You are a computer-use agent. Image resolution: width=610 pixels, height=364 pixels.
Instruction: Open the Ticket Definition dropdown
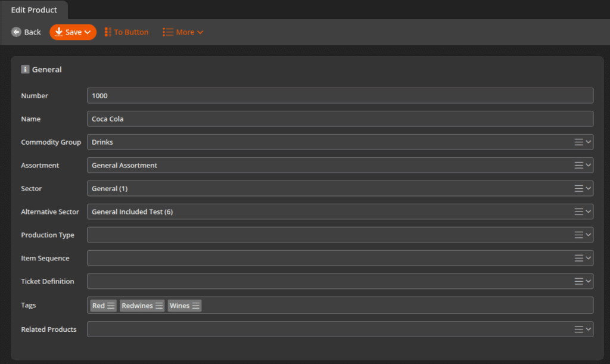coord(589,281)
